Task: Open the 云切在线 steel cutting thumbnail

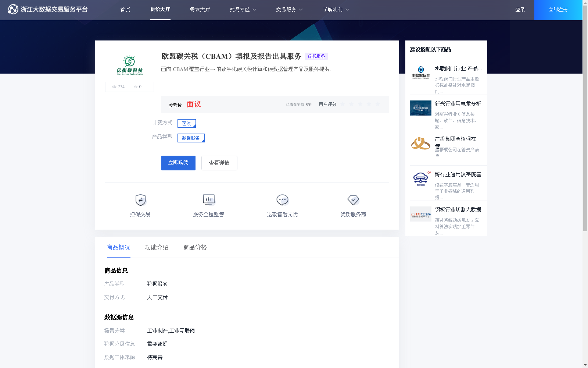Action: [421, 214]
